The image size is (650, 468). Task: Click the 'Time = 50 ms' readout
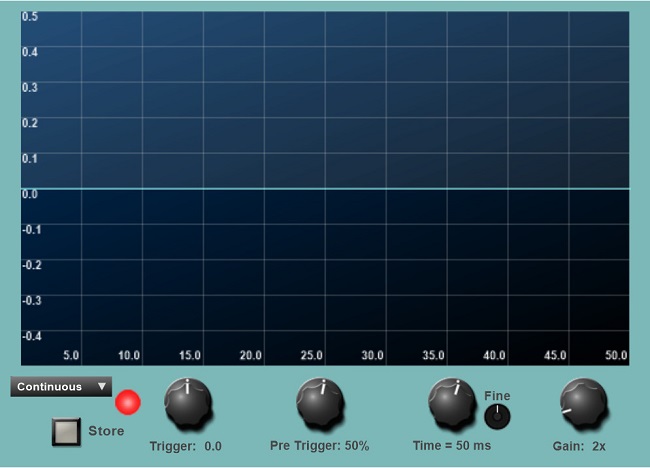click(452, 444)
